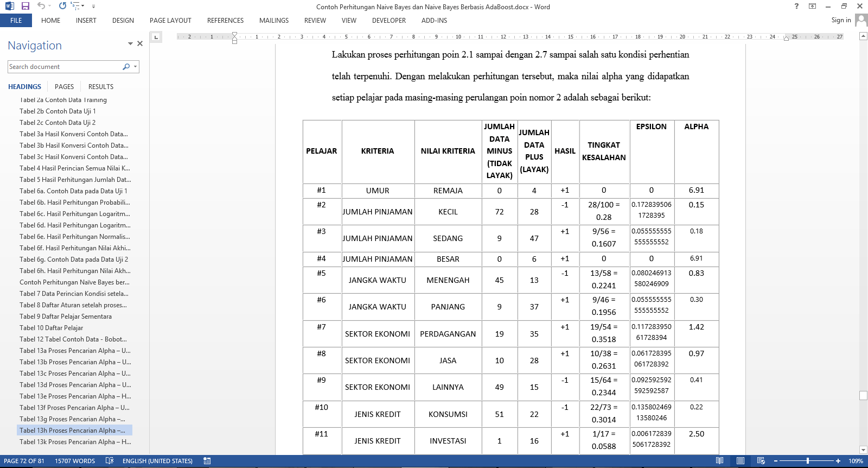Toggle Print Layout view button
Screen dimensions: 868x468
tap(740, 461)
